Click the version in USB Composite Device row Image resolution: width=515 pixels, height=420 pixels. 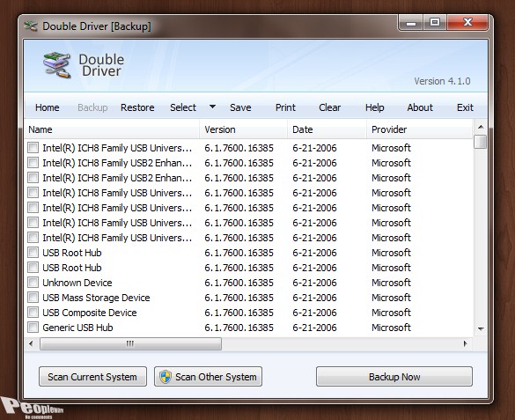(239, 313)
